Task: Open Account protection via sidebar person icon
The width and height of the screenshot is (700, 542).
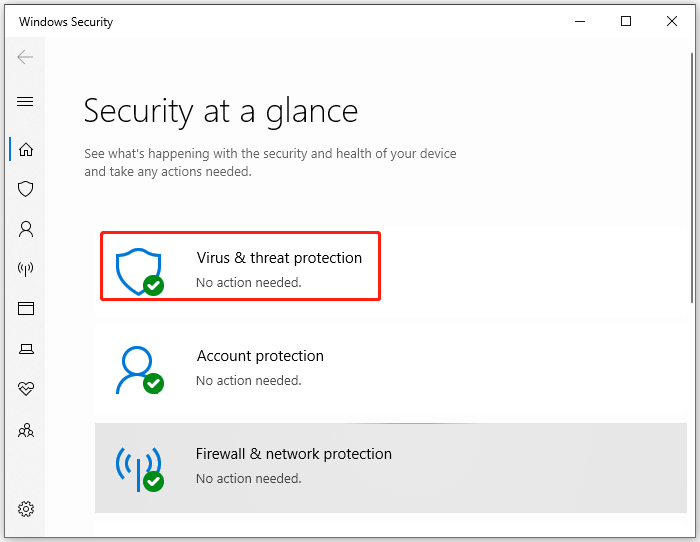Action: click(26, 229)
